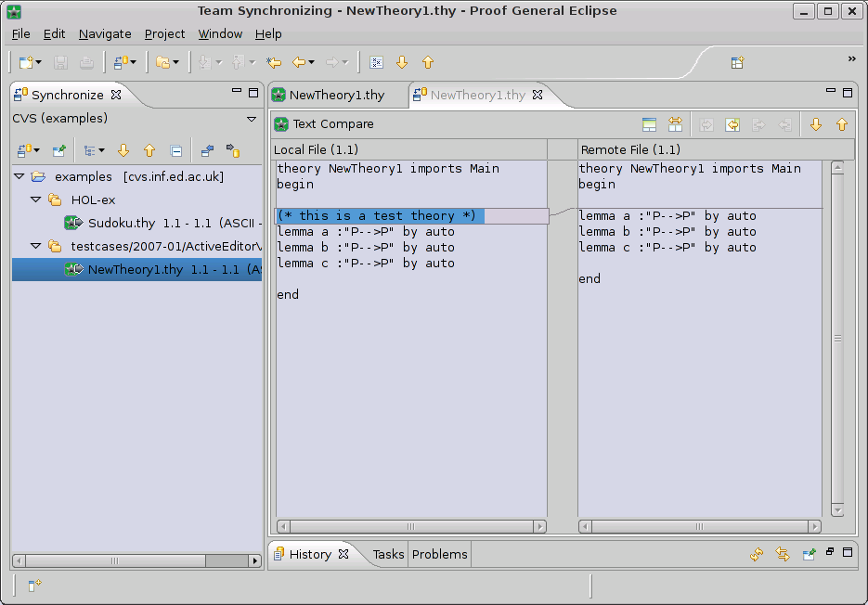The height and width of the screenshot is (605, 868).
Task: Go to previous difference in Synchronize view
Action: 149,150
